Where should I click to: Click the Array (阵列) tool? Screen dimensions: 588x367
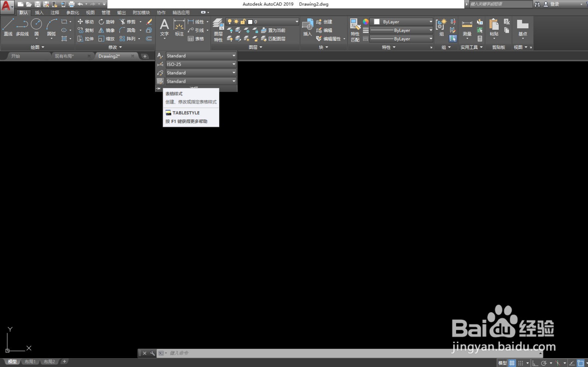click(x=128, y=39)
